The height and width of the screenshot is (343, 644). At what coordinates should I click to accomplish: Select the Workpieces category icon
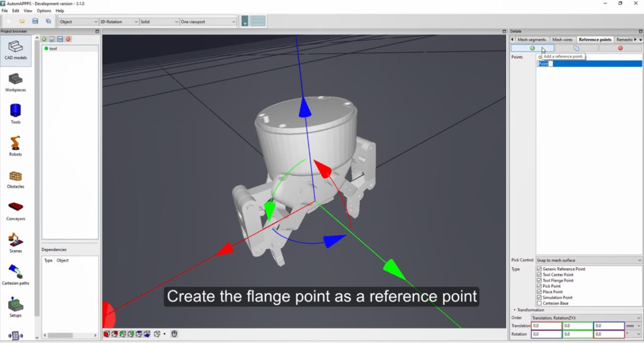pyautogui.click(x=16, y=82)
